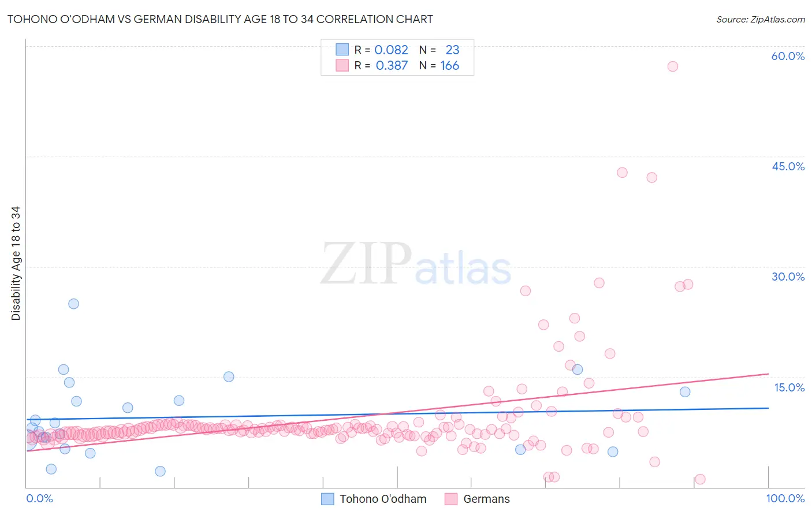Click the 15.0% y-axis tick label
This screenshot has height=515, width=812.
click(789, 387)
